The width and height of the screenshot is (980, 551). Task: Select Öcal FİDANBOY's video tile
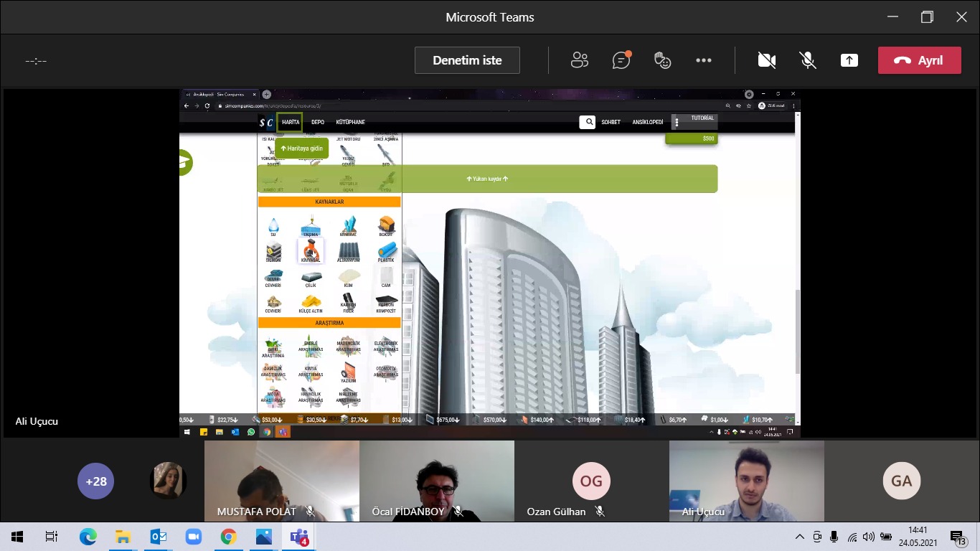(437, 481)
